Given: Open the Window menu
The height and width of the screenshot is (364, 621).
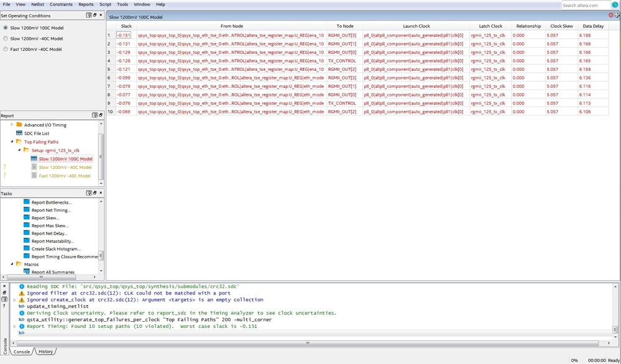Looking at the screenshot, I should [x=142, y=4].
